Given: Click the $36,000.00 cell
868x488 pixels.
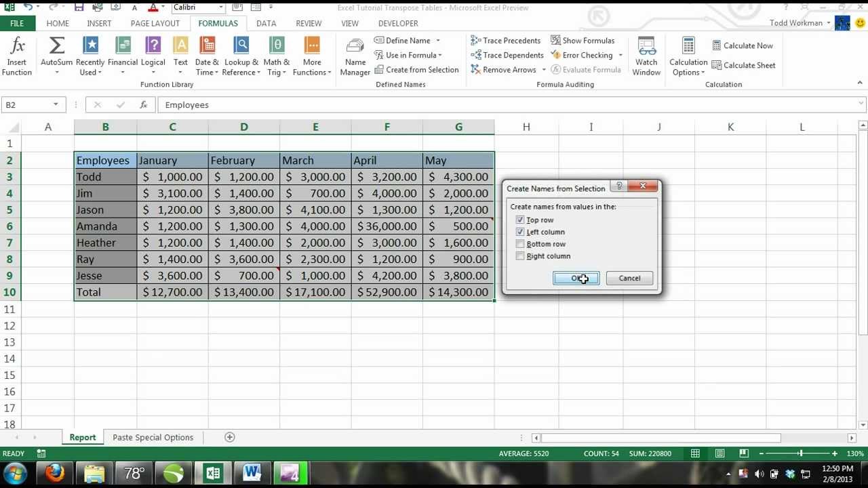Looking at the screenshot, I should coord(387,226).
